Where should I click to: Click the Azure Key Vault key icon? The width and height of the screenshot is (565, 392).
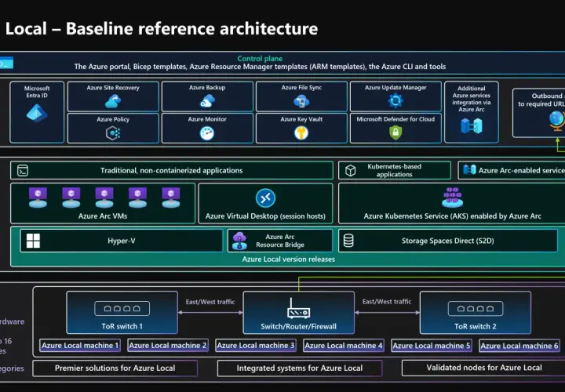tap(301, 133)
